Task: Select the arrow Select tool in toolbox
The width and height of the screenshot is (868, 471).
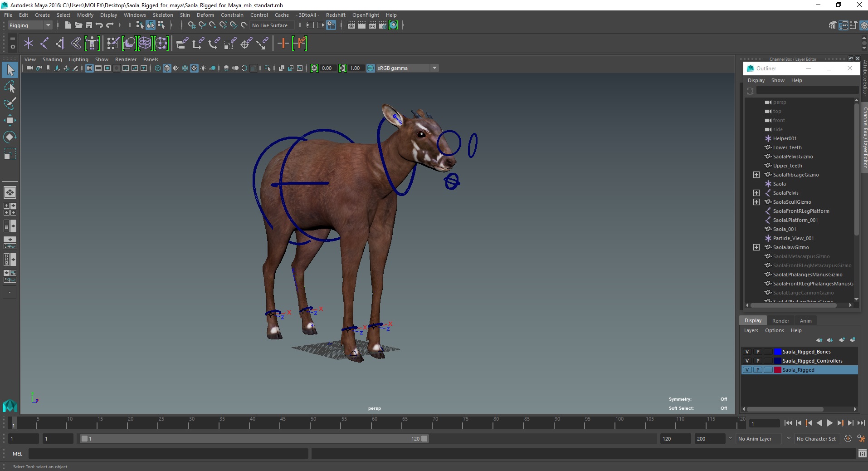Action: pos(10,70)
